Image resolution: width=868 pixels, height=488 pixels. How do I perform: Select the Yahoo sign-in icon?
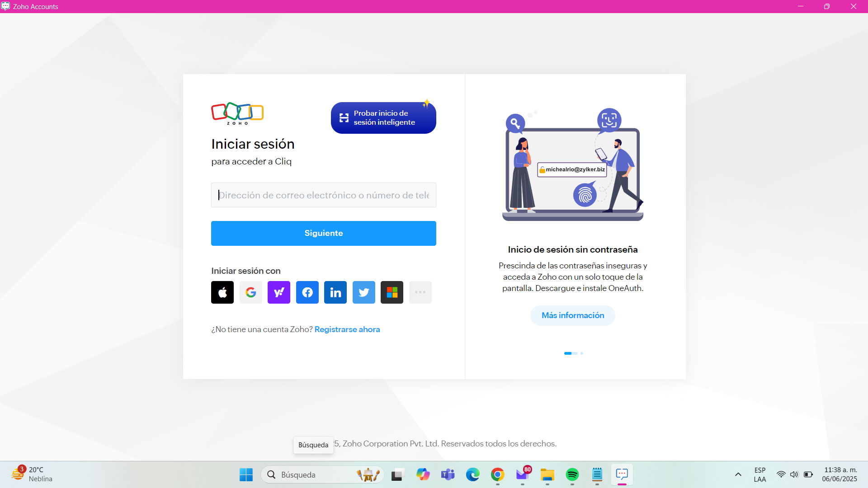(279, 292)
